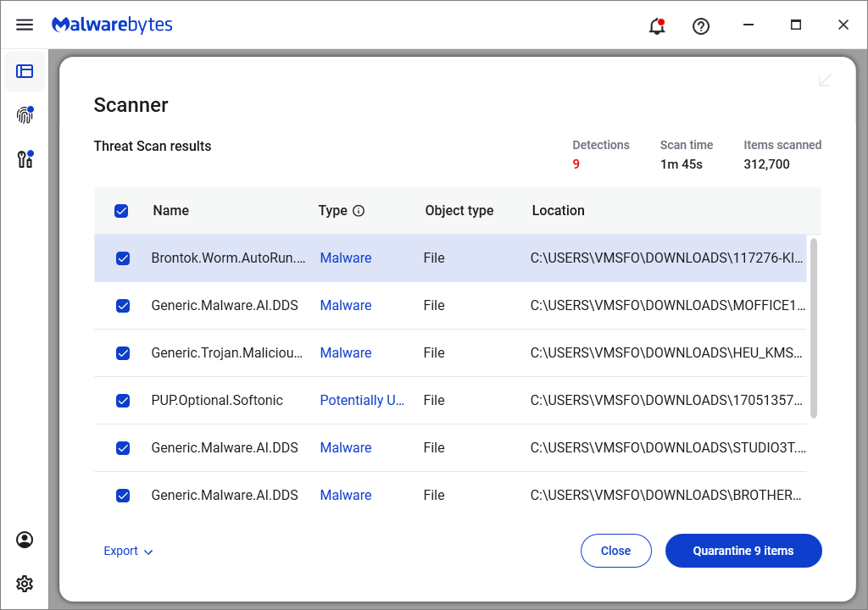Click the BROTHER... location path
Viewport: 868px width, 610px height.
(665, 496)
